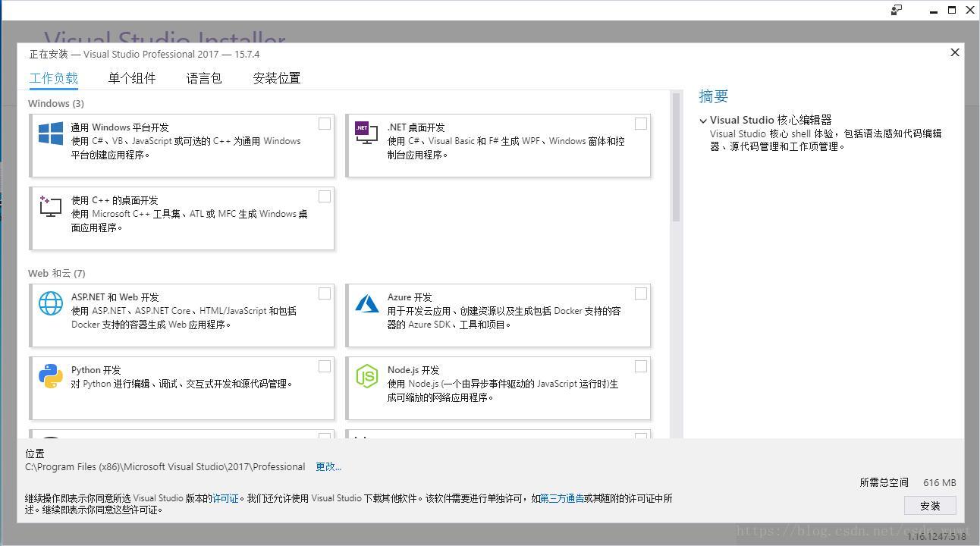Click the ASP.NET and Web globe icon
This screenshot has height=546, width=980.
[51, 303]
